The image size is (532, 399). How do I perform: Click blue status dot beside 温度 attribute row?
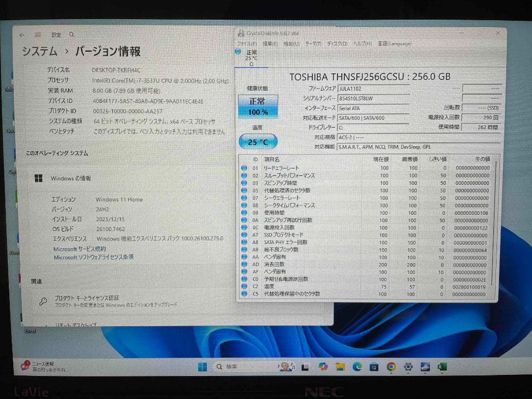244,286
